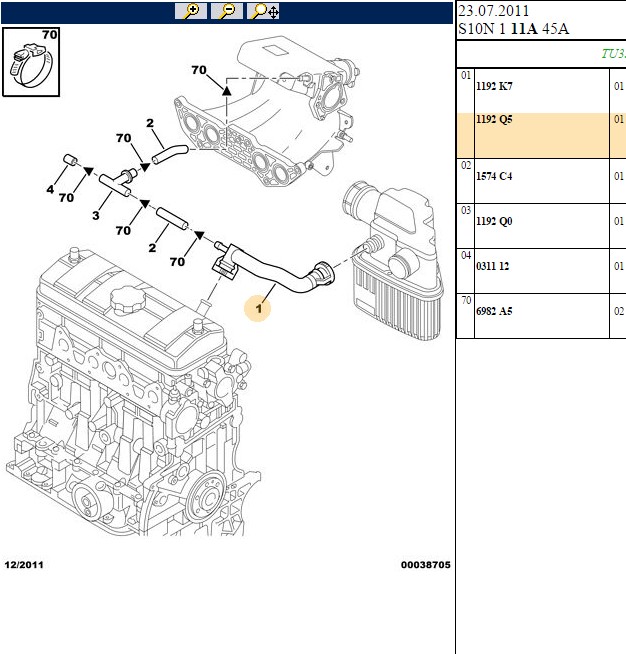Viewport: 626px width, 654px height.
Task: Click quantity 01 in the 1192 Q5 row
Action: pos(619,119)
